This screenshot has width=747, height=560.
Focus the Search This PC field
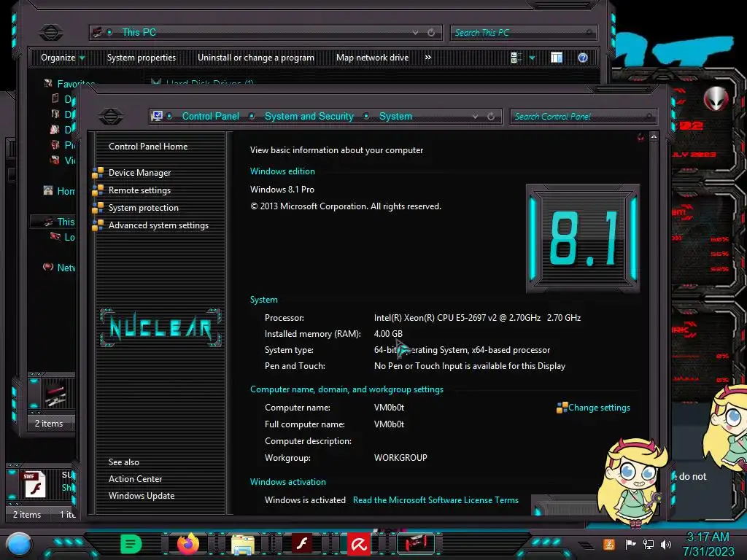(x=523, y=32)
